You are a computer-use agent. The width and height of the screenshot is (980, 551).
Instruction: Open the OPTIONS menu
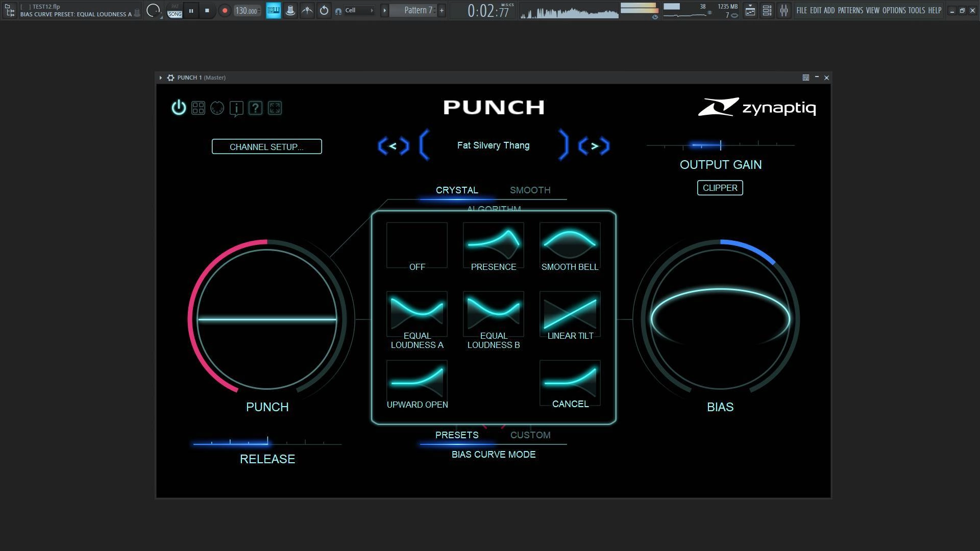[x=894, y=10]
